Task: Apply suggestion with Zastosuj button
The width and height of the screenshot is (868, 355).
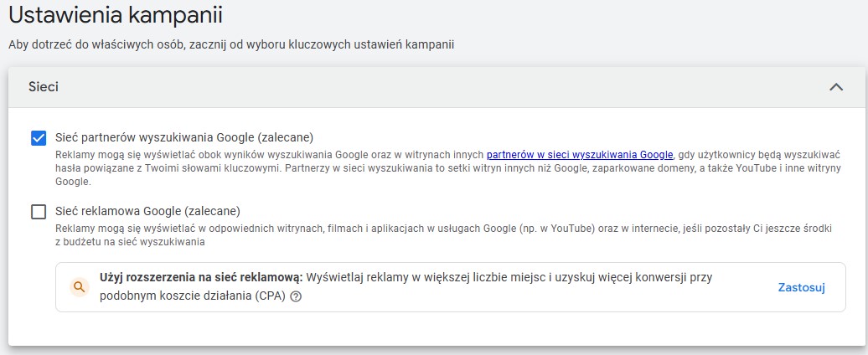Action: [x=802, y=287]
